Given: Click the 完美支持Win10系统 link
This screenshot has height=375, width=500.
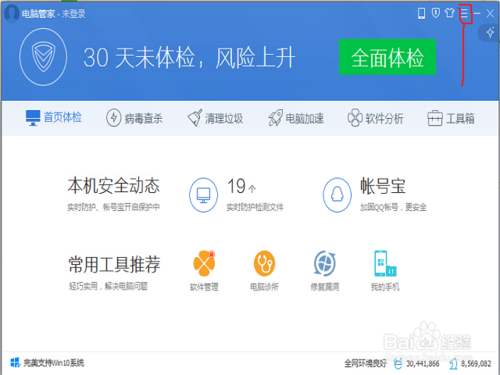Looking at the screenshot, I should pos(54,363).
